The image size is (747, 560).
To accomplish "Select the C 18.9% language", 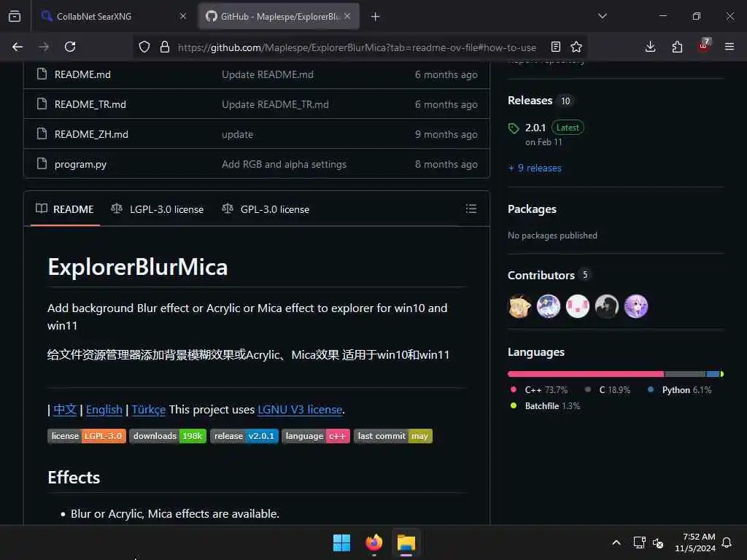I will point(608,390).
